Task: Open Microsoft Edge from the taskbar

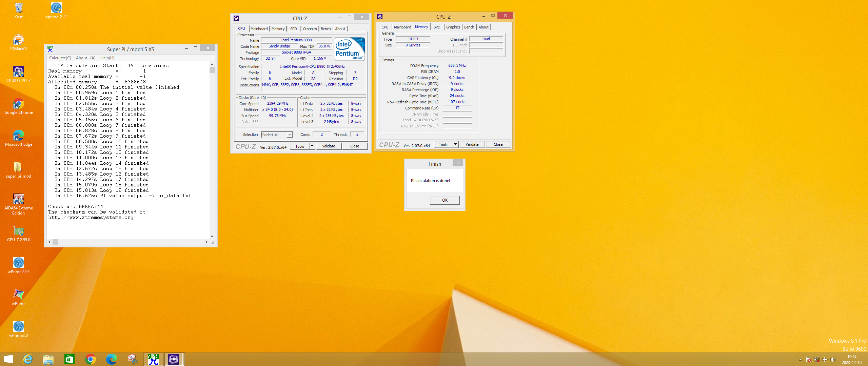Action: tap(112, 359)
